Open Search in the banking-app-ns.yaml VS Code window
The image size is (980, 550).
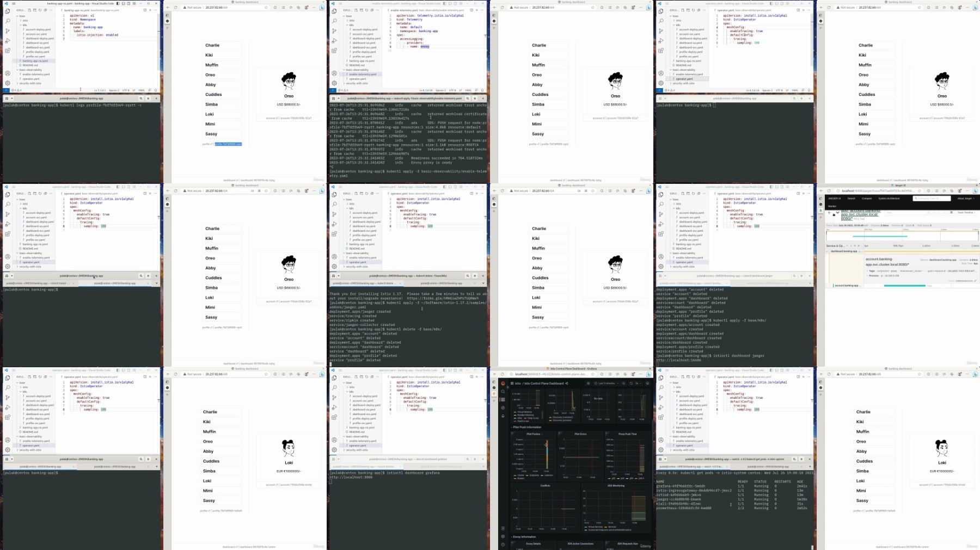[8, 21]
